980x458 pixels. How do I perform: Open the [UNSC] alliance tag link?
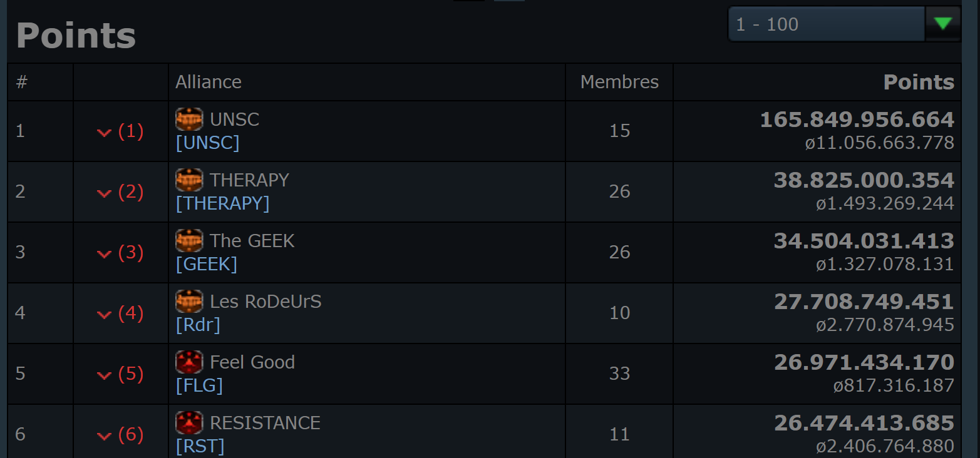(x=207, y=143)
